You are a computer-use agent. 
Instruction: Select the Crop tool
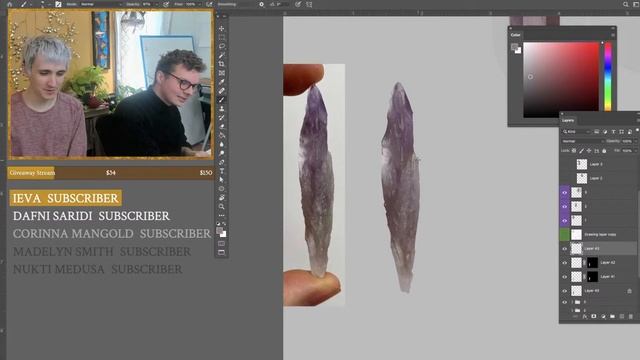(222, 64)
